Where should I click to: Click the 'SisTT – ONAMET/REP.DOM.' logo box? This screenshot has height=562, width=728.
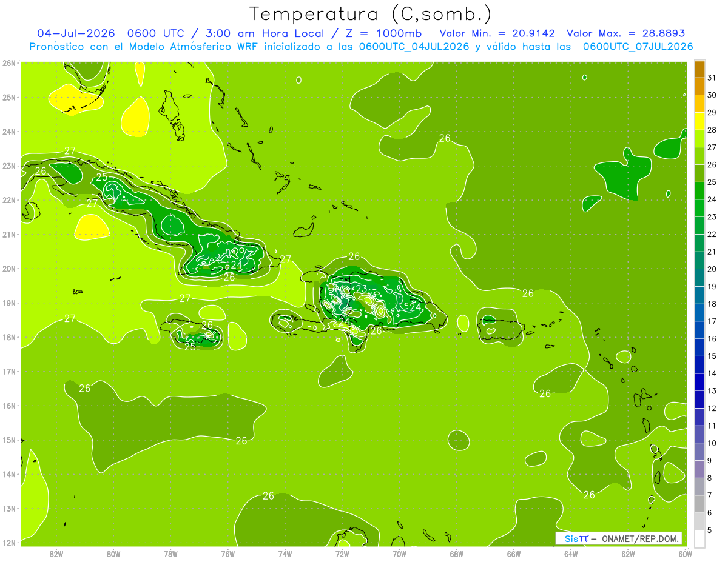[x=618, y=538]
